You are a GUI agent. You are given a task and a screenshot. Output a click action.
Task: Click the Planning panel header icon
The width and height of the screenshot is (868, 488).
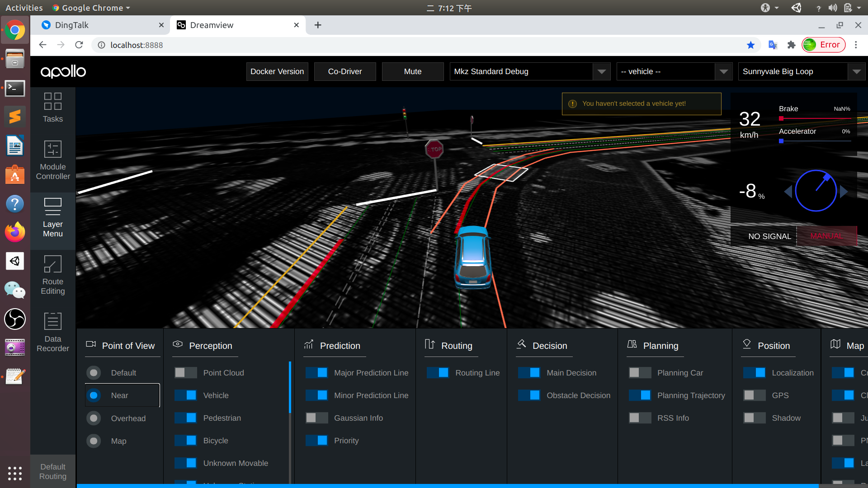(632, 344)
